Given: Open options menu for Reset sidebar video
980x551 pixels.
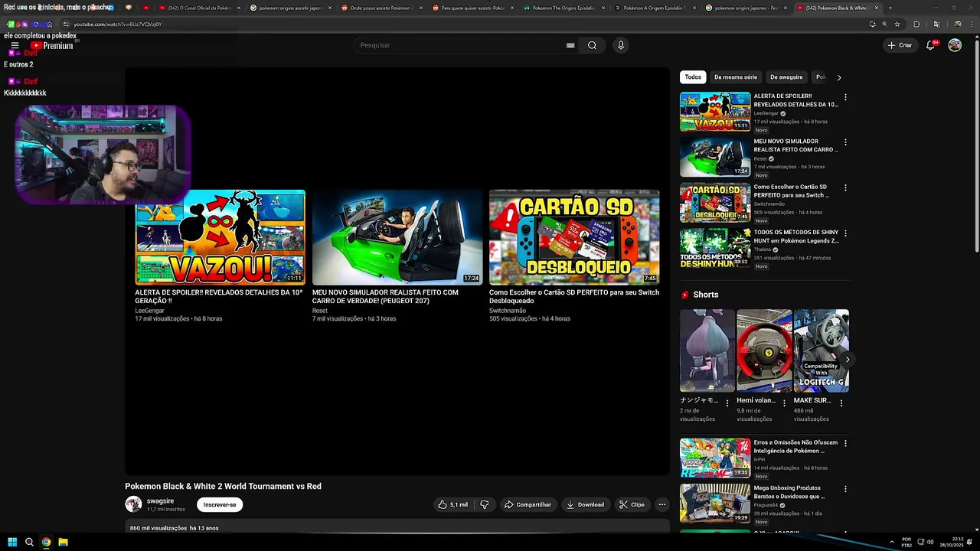Looking at the screenshot, I should [845, 142].
